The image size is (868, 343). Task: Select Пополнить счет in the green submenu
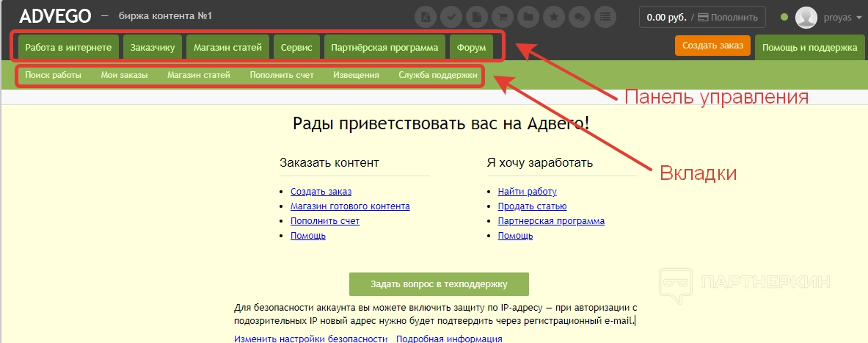[x=282, y=75]
